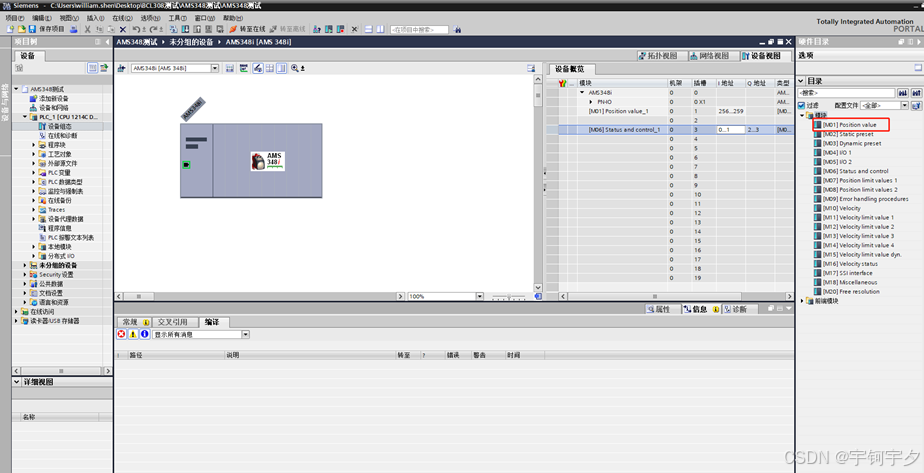924x473 pixels.
Task: Expand the Security 设置 node
Action: coord(25,274)
